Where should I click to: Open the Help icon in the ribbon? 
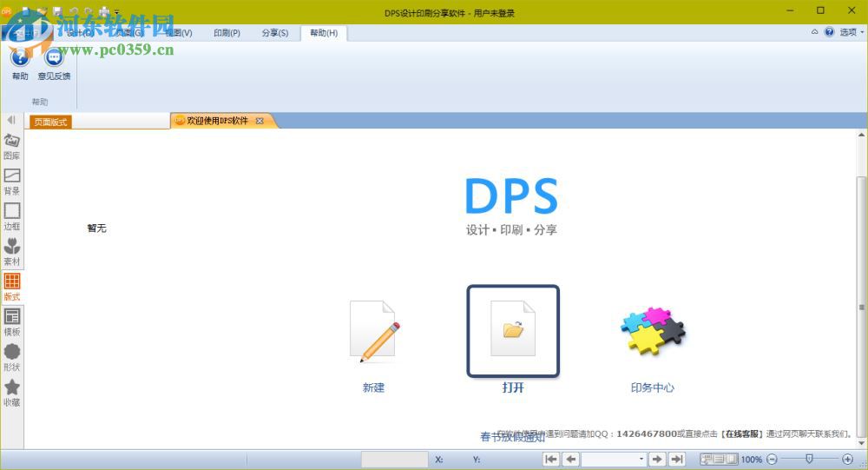click(x=20, y=57)
